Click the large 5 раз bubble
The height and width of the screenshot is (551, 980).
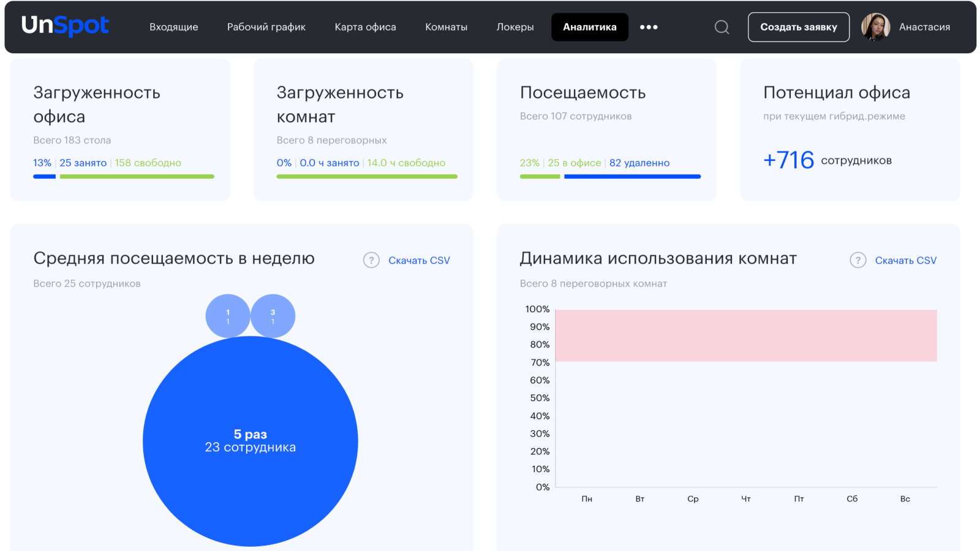tap(250, 441)
